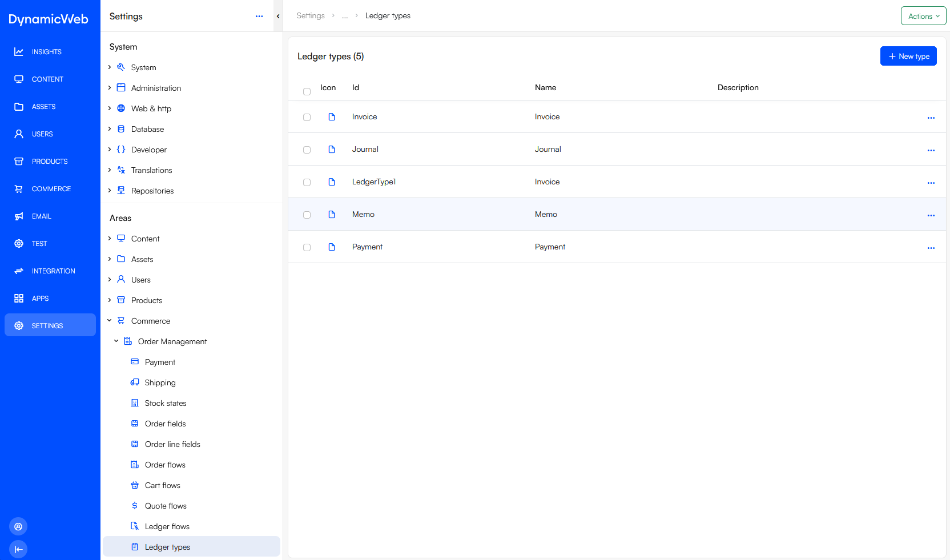Open the Actions dropdown
The width and height of the screenshot is (950, 560).
coord(923,16)
